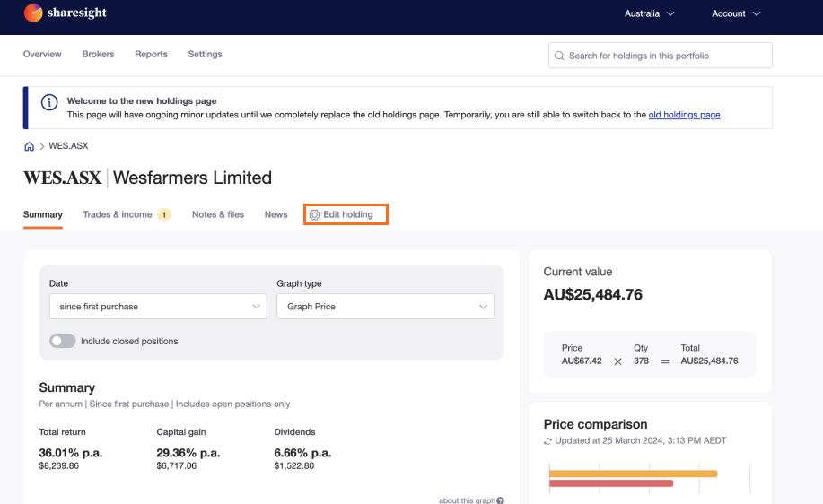The image size is (823, 504).
Task: Click the $1,522.80 dividends amount
Action: click(x=294, y=465)
